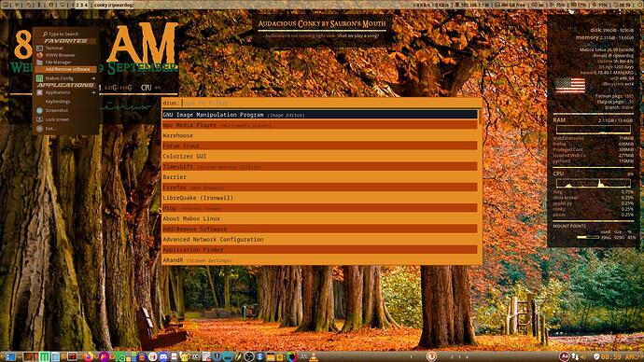644x362 pixels.
Task: Click 'Shall we play a song?' link
Action: [357, 36]
